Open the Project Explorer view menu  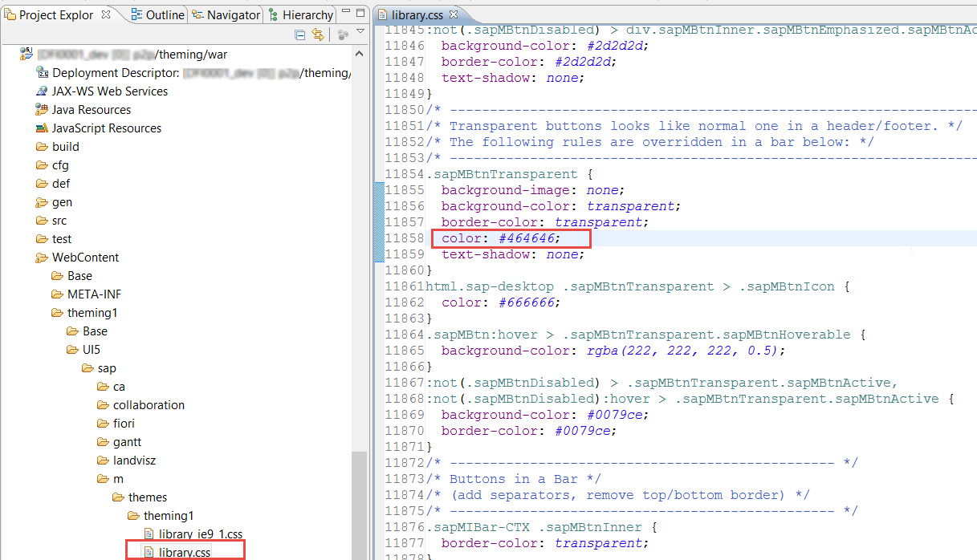click(360, 31)
